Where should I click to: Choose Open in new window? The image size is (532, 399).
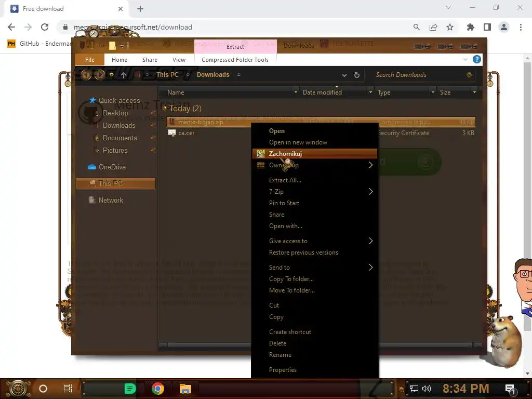coord(298,142)
